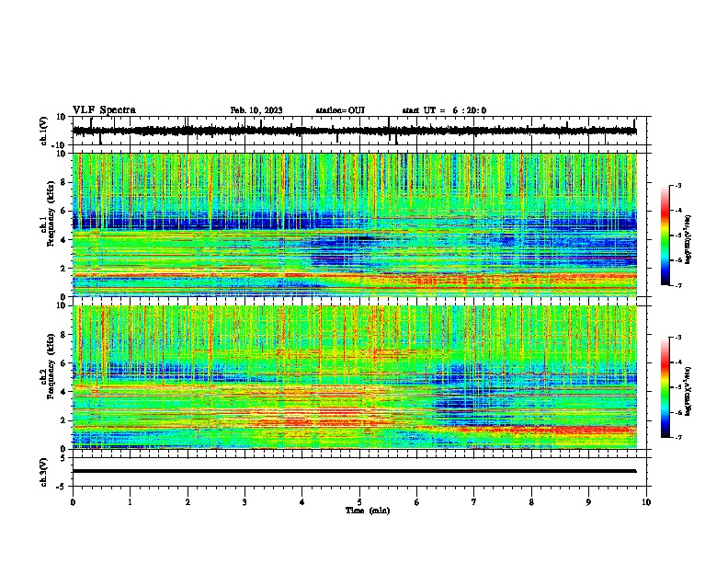Screen dimensions: 728x563
Task: Click time axis tick label "4"
Action: click(x=302, y=502)
